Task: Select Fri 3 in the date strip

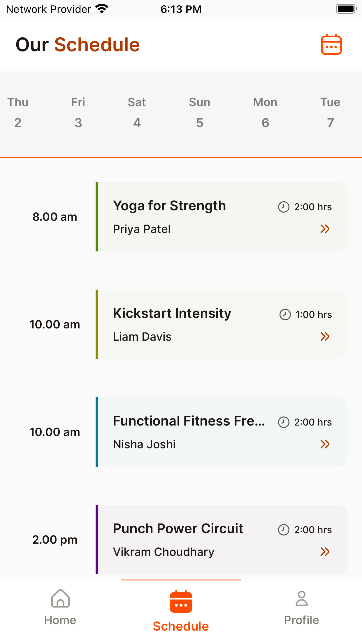Action: click(78, 113)
